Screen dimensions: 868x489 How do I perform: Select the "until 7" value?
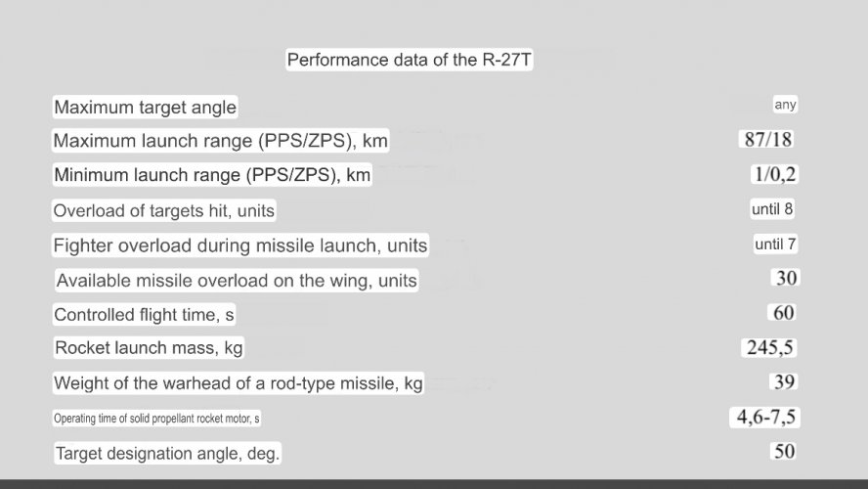[775, 244]
